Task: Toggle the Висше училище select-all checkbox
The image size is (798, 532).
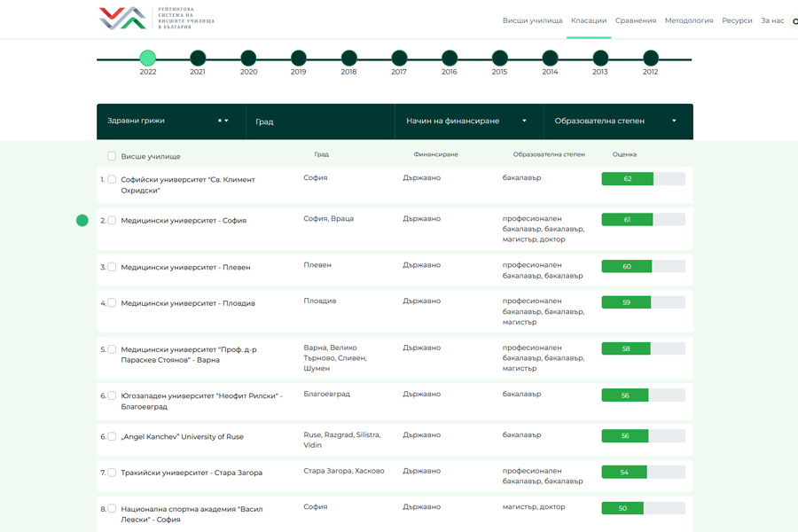Action: click(112, 156)
